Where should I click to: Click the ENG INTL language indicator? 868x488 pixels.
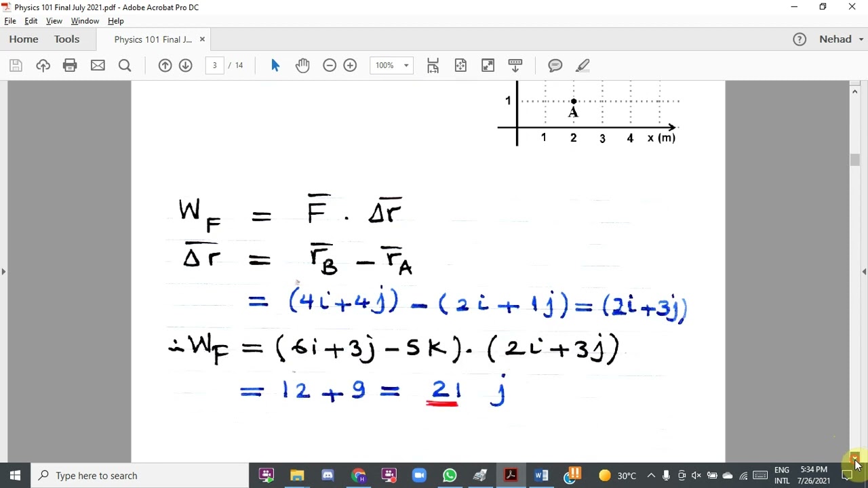(x=782, y=475)
